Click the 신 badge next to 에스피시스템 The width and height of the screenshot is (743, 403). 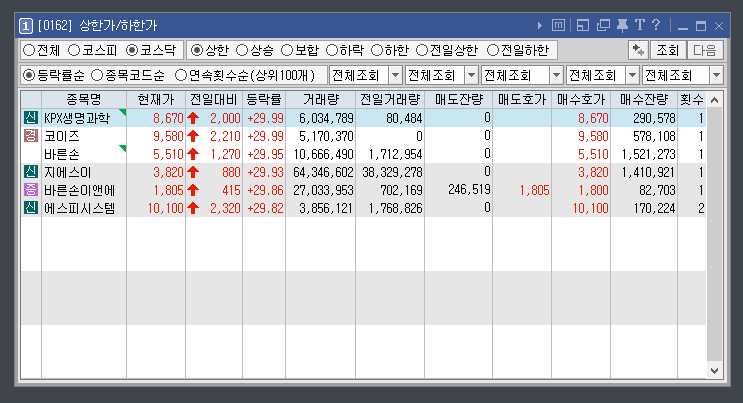point(31,208)
